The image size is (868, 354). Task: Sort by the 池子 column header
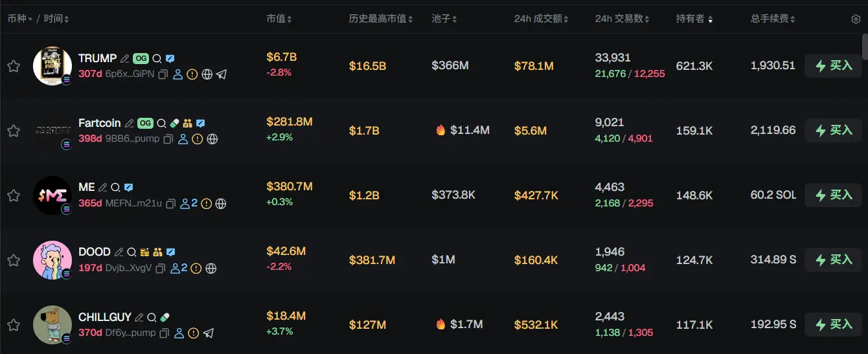[444, 19]
